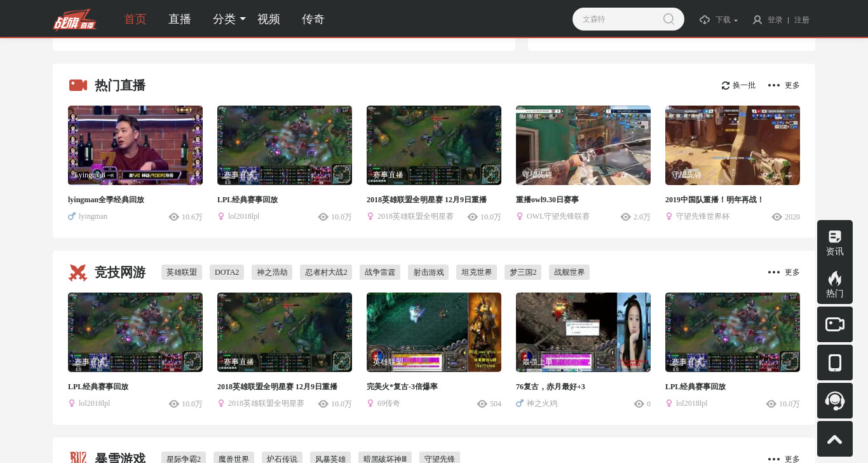Click the gender icon beside 神之火鸡
868x463 pixels.
click(x=520, y=403)
